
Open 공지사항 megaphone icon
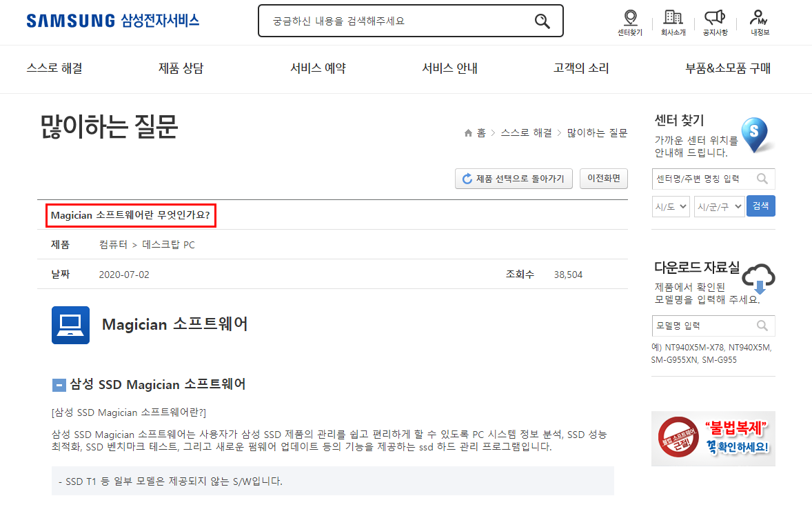point(715,17)
